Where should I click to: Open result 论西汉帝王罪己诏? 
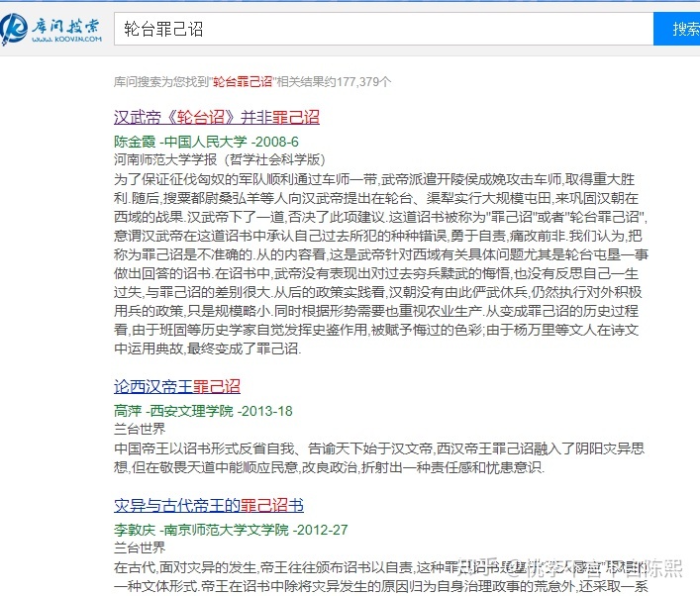tap(177, 385)
